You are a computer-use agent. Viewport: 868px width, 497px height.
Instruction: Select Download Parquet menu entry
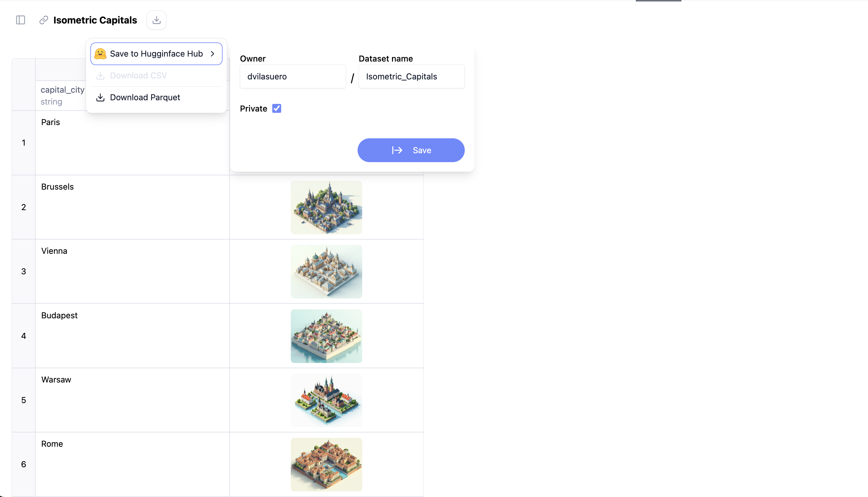(145, 98)
